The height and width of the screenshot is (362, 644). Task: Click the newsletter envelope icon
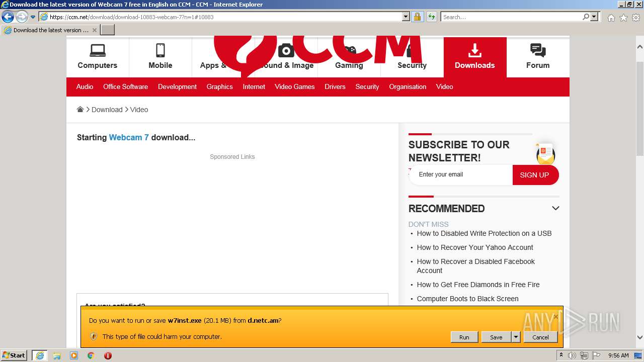[545, 154]
